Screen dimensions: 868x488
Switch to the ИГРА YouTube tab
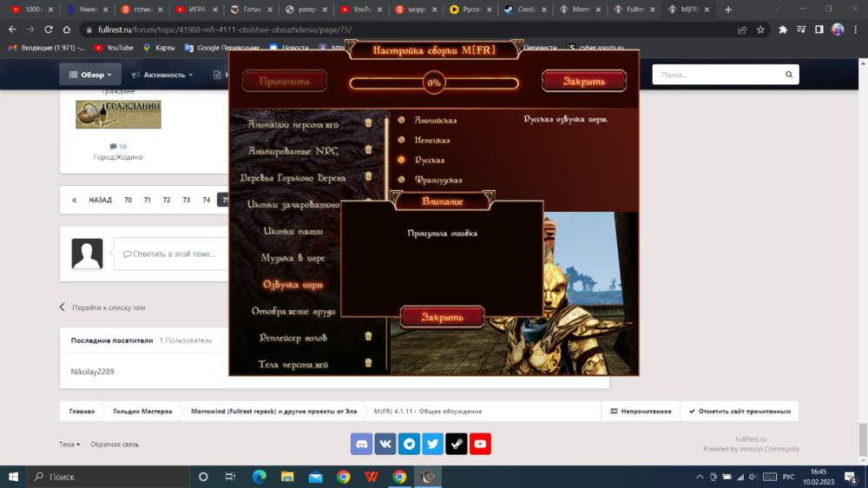pyautogui.click(x=196, y=10)
